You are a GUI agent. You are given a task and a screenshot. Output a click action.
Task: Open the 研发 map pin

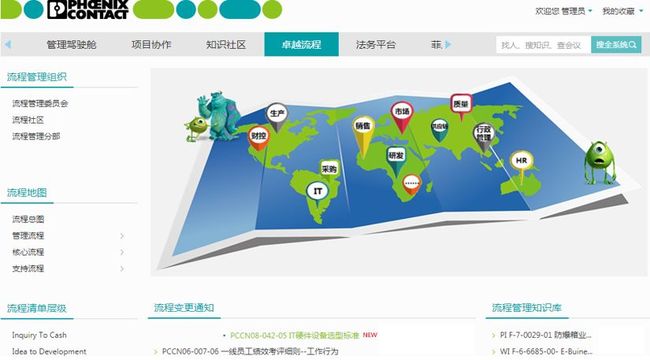(396, 160)
